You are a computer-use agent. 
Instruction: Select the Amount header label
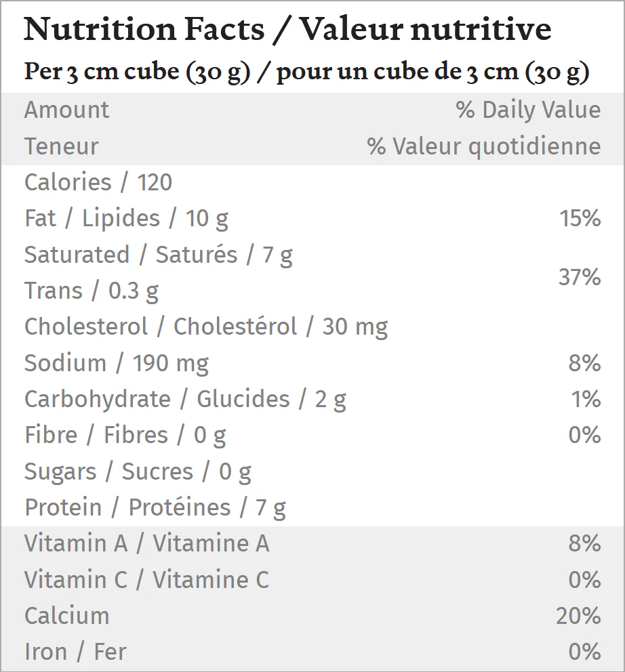point(66,110)
